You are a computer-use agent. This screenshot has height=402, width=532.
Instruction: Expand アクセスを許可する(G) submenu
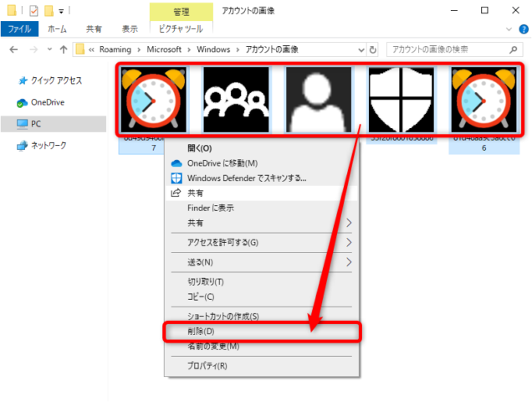(x=262, y=243)
